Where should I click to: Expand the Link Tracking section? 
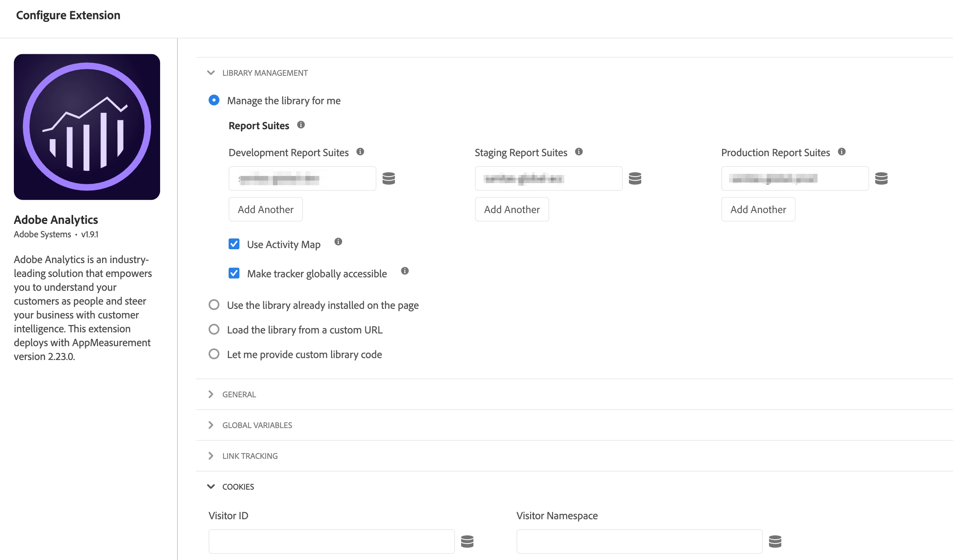pos(211,456)
